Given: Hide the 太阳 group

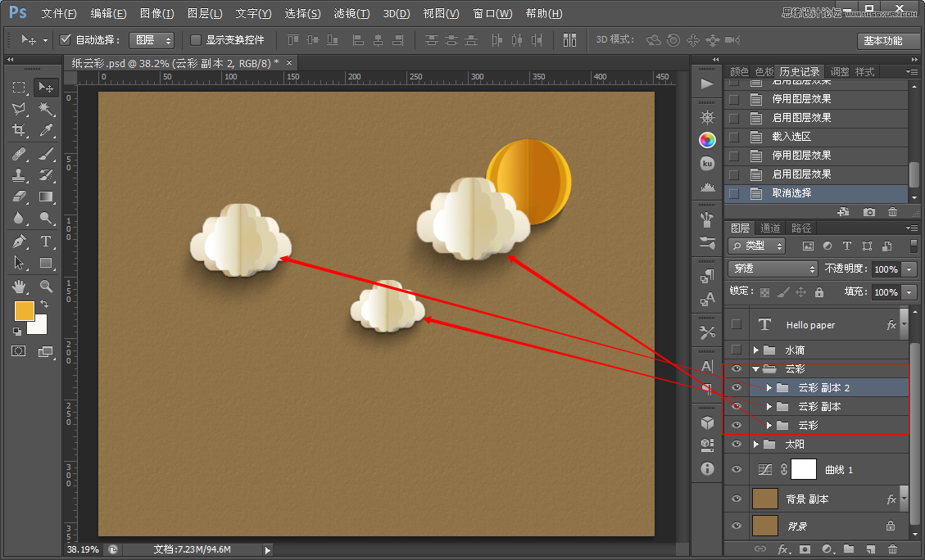Looking at the screenshot, I should (x=737, y=444).
